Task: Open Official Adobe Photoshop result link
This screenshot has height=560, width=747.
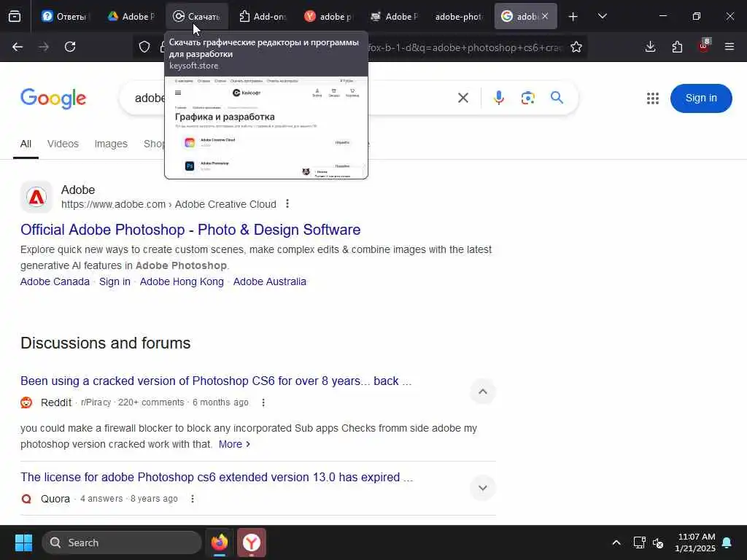Action: tap(190, 230)
